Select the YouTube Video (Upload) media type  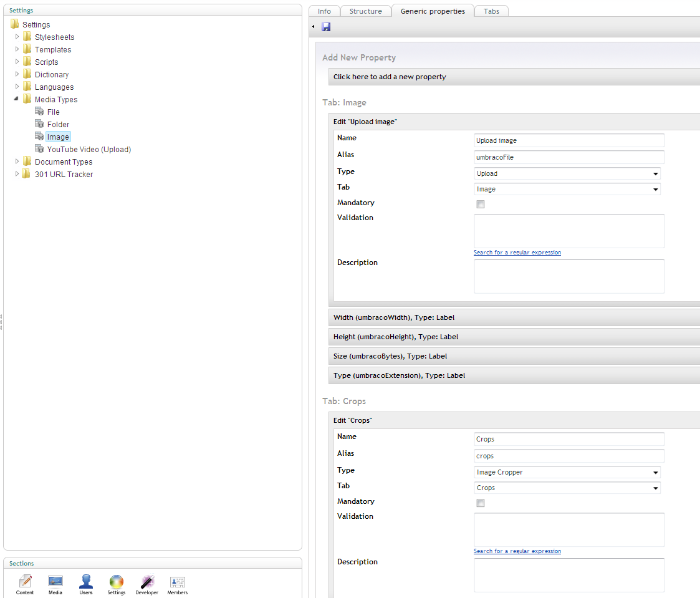89,150
